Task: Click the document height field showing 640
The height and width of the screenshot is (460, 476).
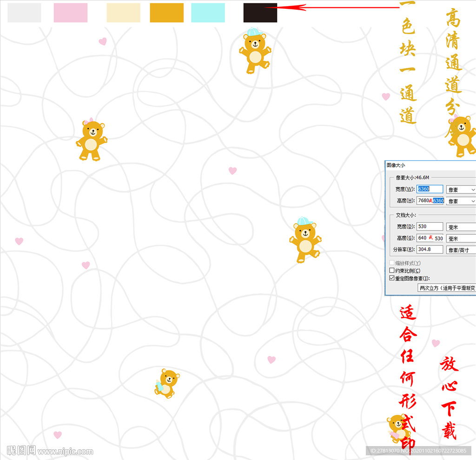Action: 430,238
